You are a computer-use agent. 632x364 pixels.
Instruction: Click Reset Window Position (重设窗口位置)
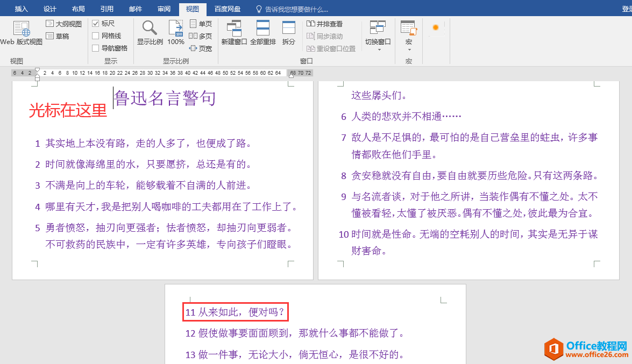331,48
